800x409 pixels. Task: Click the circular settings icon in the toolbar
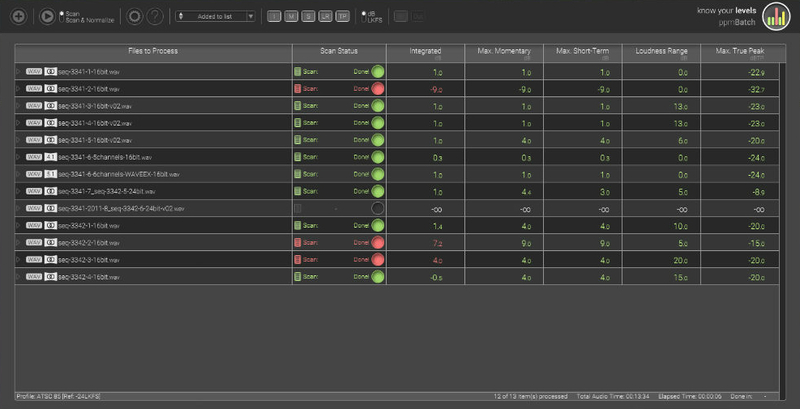click(x=135, y=17)
